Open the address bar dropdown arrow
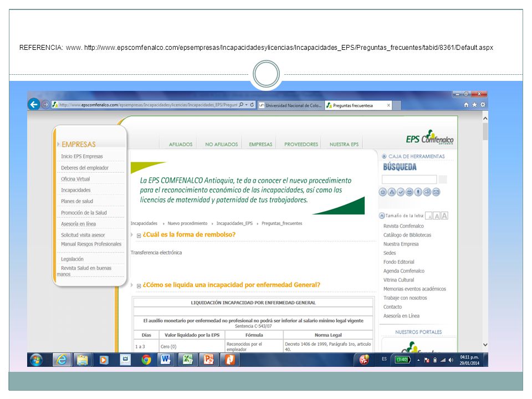The image size is (532, 399). [247, 105]
